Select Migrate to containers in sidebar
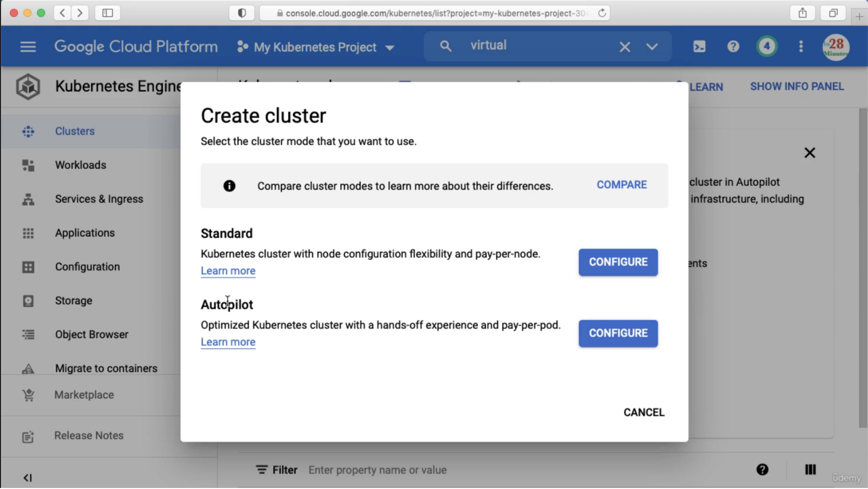 pos(106,369)
